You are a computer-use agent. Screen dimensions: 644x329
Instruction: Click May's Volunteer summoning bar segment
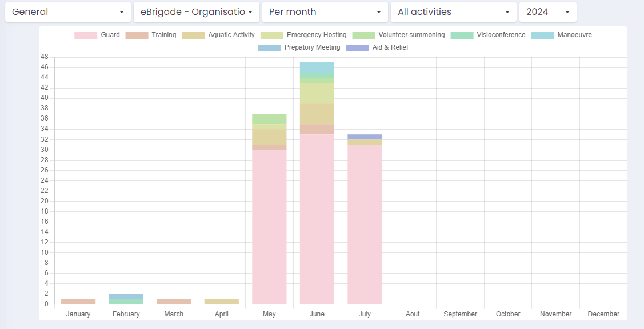tap(270, 119)
